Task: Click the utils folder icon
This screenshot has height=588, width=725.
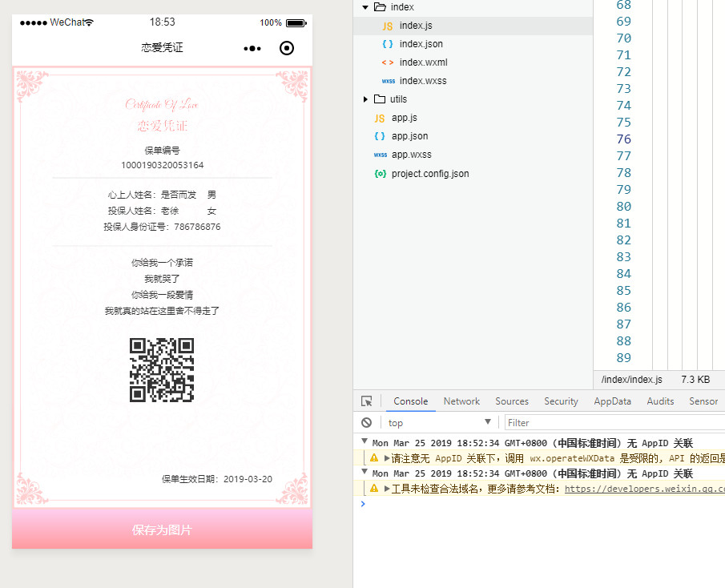Action: point(380,99)
